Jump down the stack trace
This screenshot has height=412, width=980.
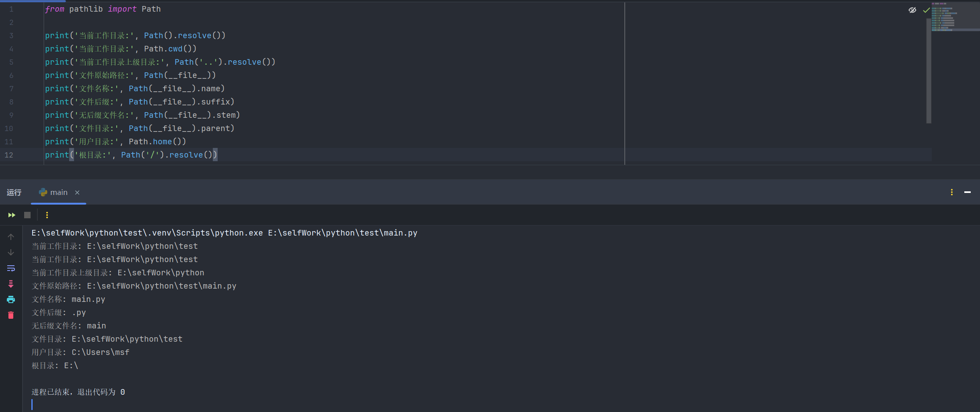(11, 252)
